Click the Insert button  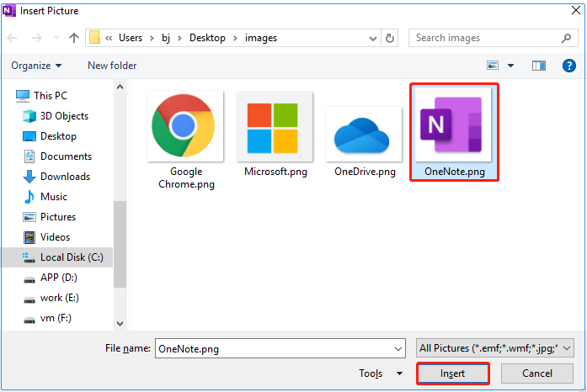[452, 373]
